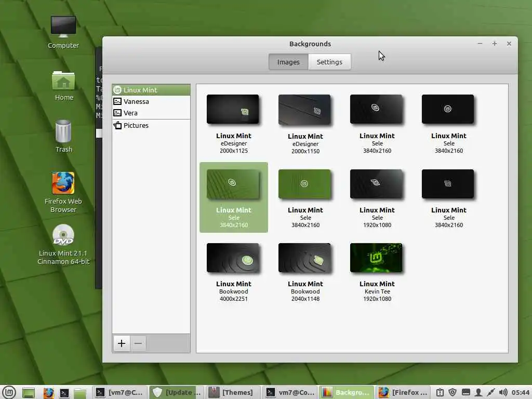Switch to the Themes taskbar window
Screen dimensions: 532x399
click(233, 393)
